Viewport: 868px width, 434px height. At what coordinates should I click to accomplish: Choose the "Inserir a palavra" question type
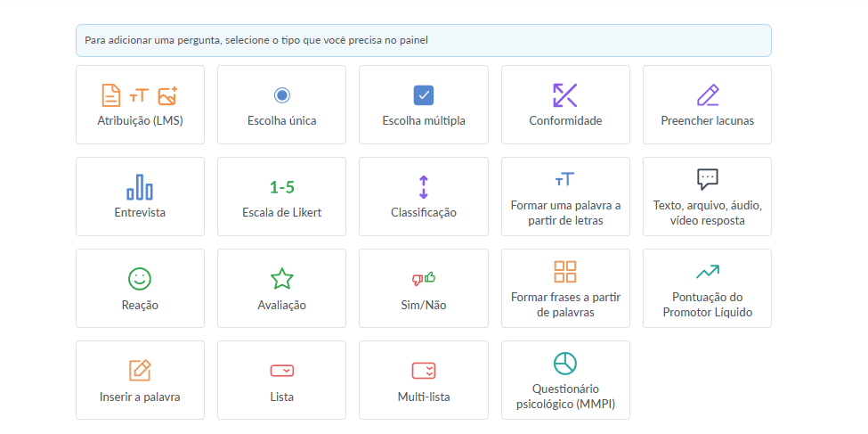[x=140, y=381]
